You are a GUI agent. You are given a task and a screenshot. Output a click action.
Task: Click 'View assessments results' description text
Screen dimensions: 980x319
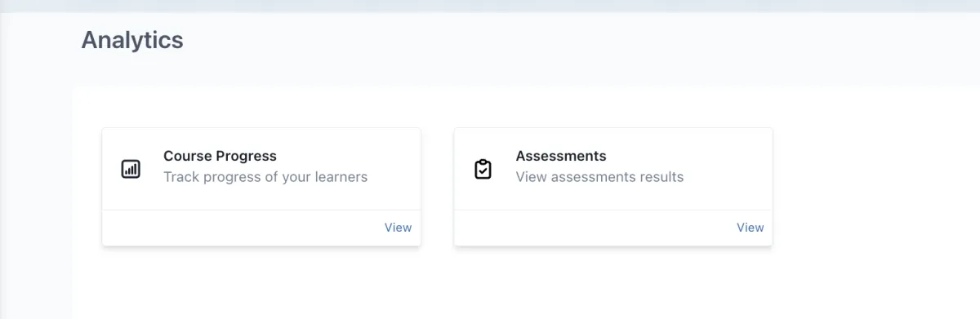pyautogui.click(x=599, y=176)
